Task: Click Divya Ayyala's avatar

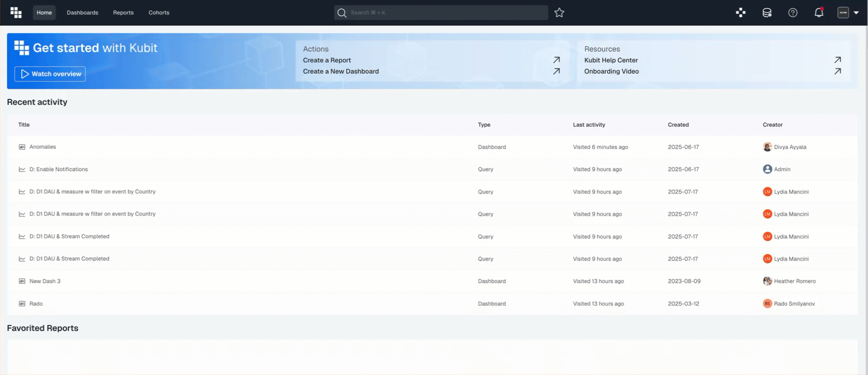Action: click(x=767, y=147)
